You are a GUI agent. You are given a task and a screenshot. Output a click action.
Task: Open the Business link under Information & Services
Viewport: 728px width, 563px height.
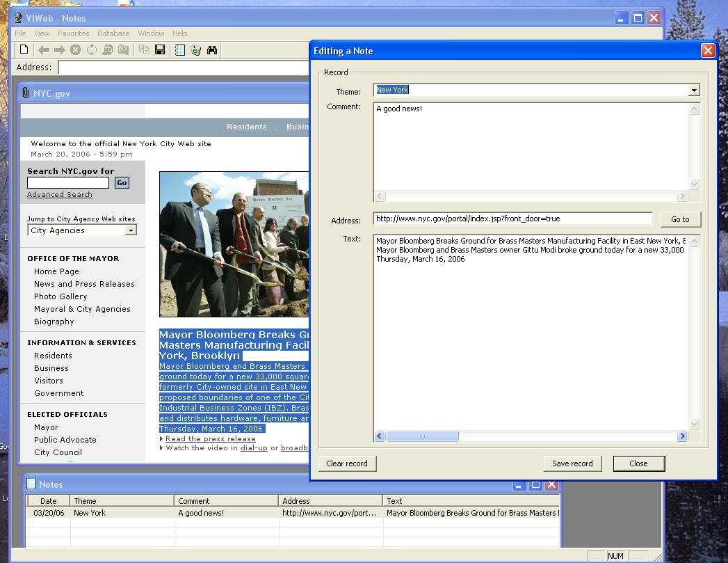[x=51, y=368]
